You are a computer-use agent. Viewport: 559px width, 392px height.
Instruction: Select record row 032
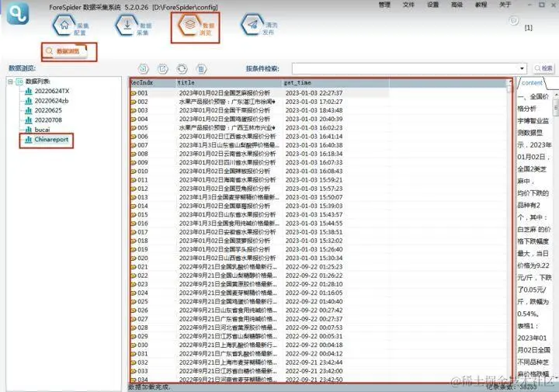tap(259, 363)
